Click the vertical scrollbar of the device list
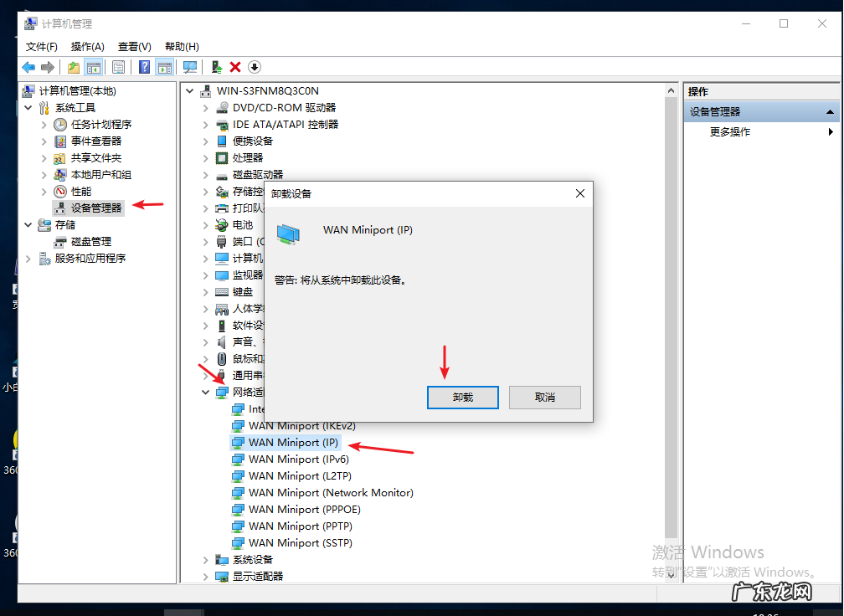This screenshot has width=844, height=616. (671, 335)
